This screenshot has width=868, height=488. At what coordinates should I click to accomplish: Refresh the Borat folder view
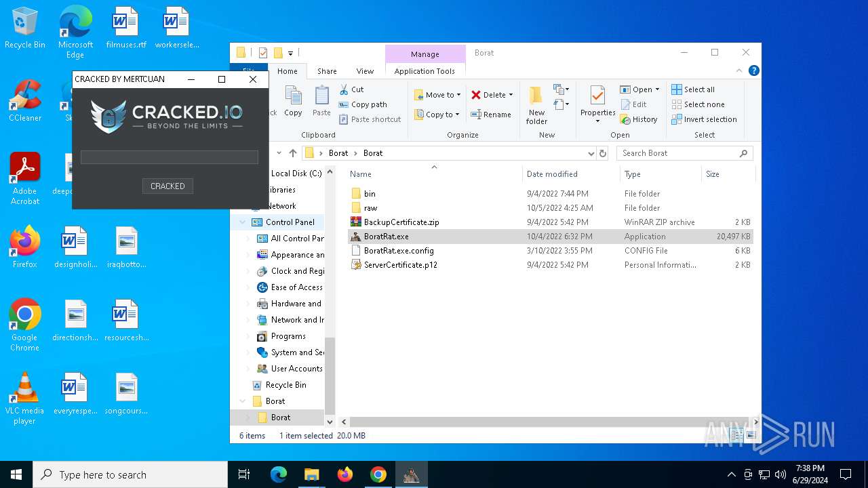tap(603, 153)
